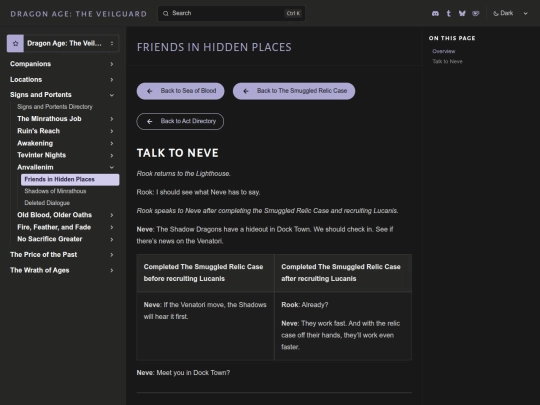This screenshot has width=540, height=405.
Task: Click the Talk to Neve heading
Action: (x=177, y=153)
